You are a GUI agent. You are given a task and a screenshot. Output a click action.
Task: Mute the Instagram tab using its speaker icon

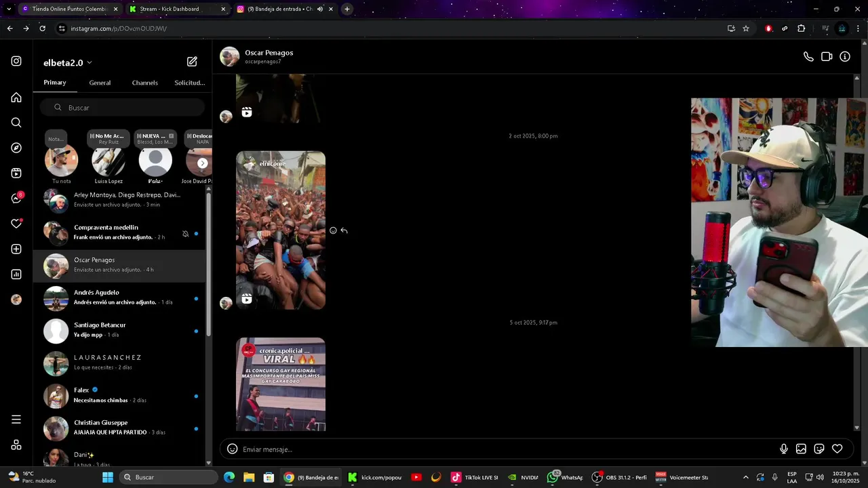click(320, 9)
